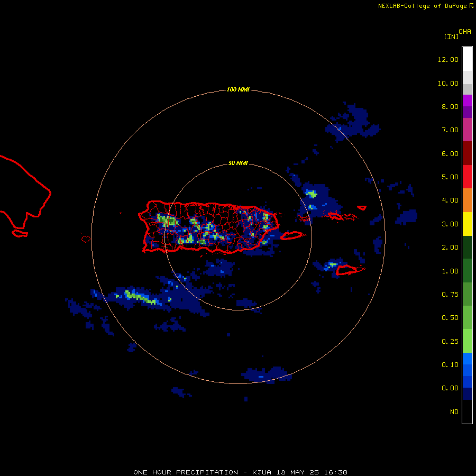Click the [IN] units label

[451, 36]
